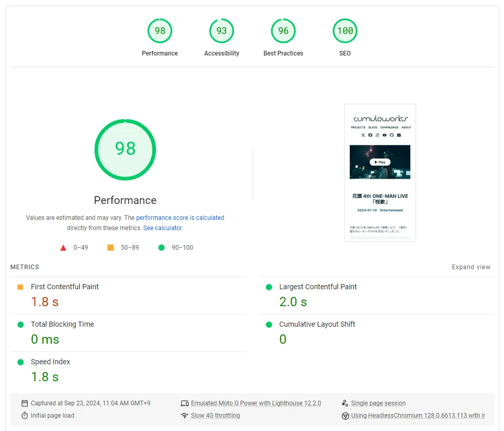Viewport: 504px width, 431px height.
Task: Click the large 98 Performance gauge
Action: click(x=125, y=149)
